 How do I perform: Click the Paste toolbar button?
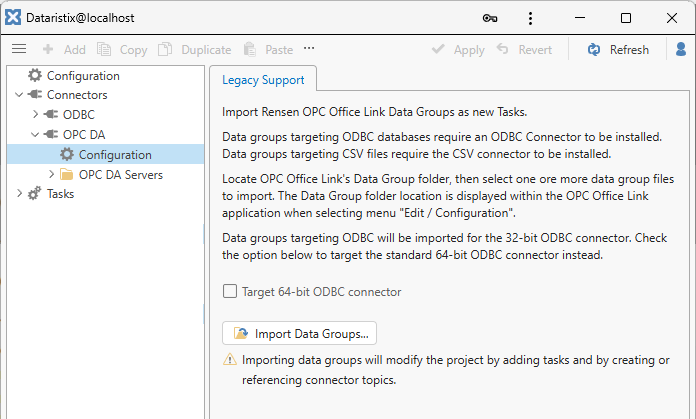268,49
